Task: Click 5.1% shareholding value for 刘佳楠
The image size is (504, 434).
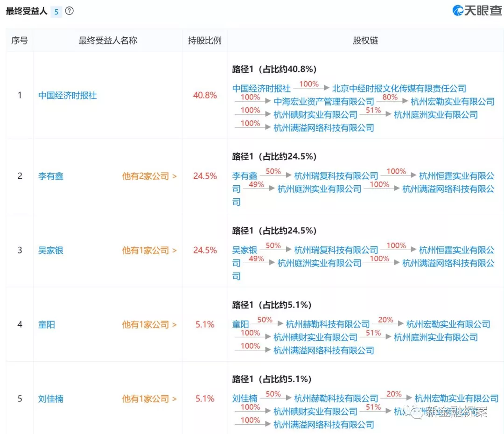Action: (205, 399)
